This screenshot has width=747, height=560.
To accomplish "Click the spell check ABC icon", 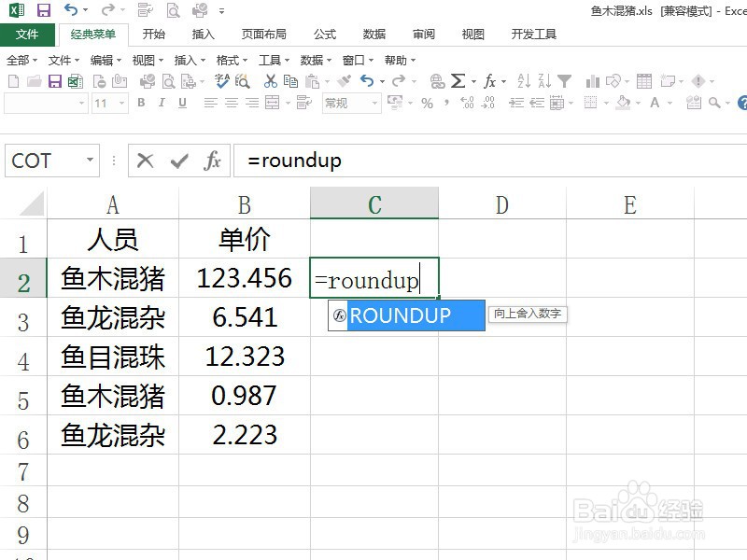I will [221, 81].
